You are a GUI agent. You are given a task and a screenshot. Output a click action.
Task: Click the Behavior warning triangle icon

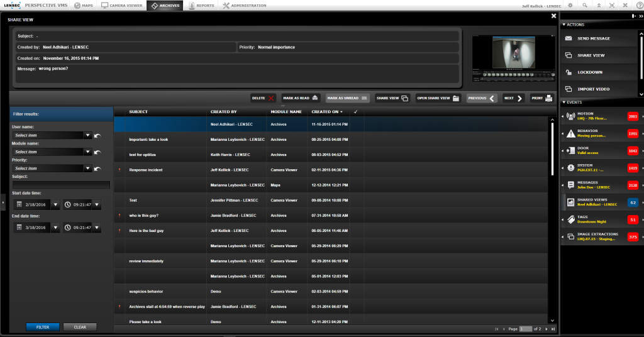coord(570,133)
